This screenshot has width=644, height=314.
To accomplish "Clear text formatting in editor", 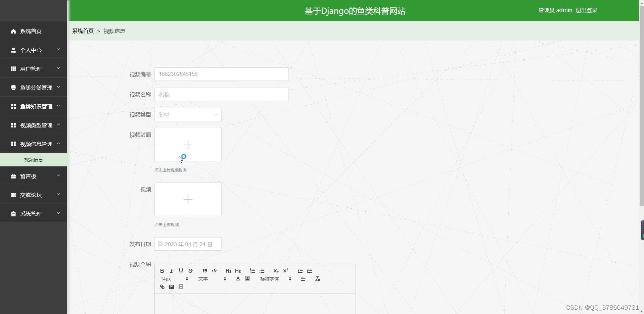I will [318, 279].
